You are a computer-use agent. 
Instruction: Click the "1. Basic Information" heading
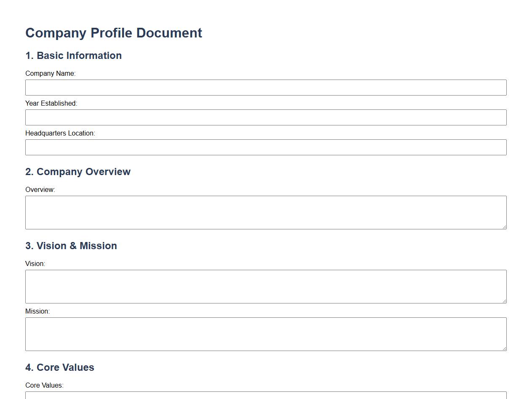pyautogui.click(x=73, y=56)
